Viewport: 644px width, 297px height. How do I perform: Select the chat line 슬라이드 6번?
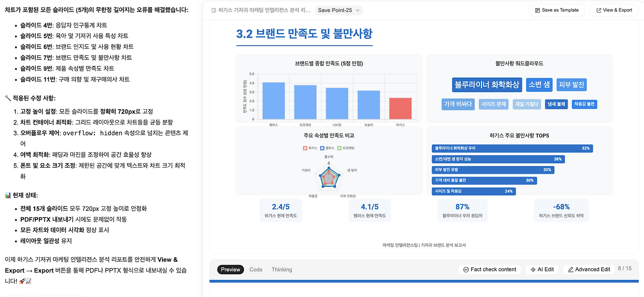(x=77, y=47)
